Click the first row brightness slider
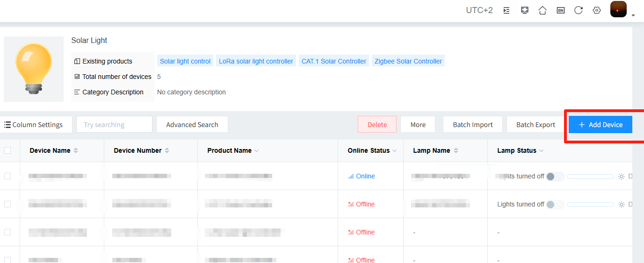644x263 pixels. pos(590,177)
